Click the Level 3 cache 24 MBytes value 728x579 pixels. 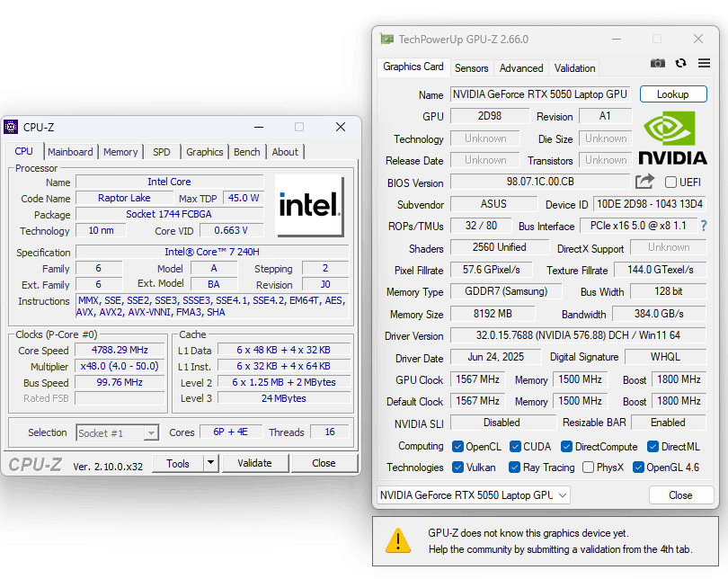pyautogui.click(x=284, y=398)
